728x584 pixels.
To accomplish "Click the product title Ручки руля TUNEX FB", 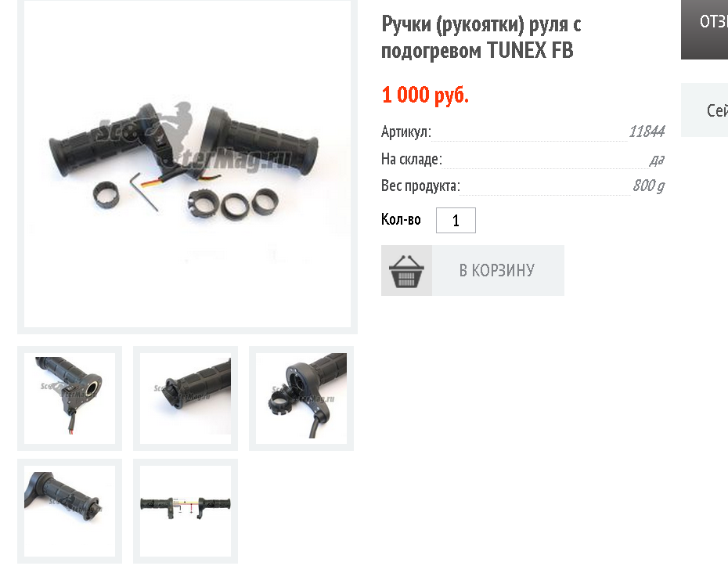I will (x=481, y=37).
